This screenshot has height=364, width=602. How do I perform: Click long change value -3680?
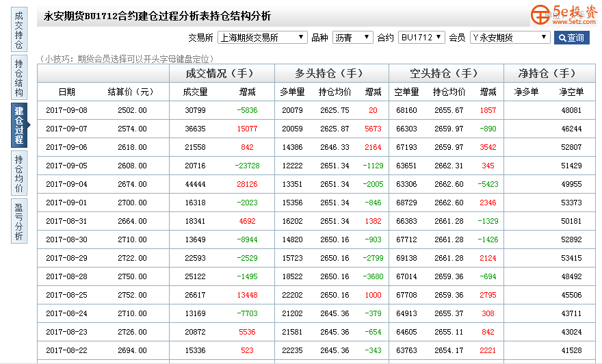(374, 276)
